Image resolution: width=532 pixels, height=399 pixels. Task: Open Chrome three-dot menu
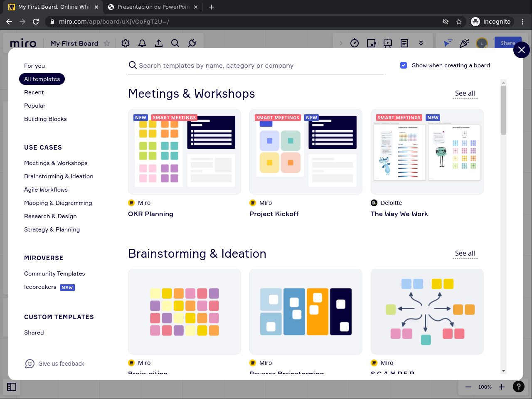(x=523, y=22)
